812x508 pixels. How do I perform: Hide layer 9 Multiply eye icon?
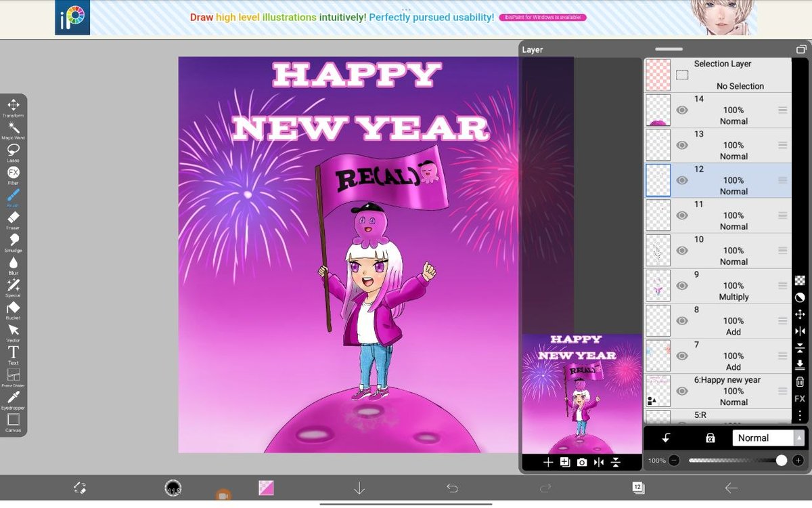click(682, 286)
